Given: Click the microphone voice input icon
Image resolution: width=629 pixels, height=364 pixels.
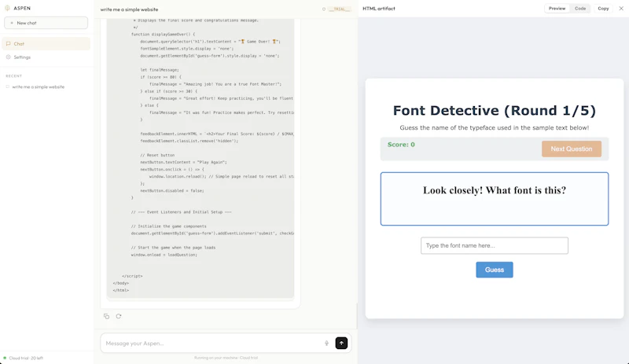Looking at the screenshot, I should (x=326, y=343).
